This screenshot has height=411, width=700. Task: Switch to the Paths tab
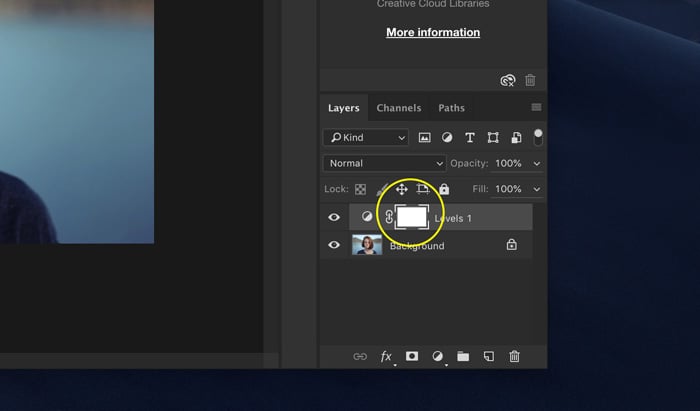click(451, 108)
